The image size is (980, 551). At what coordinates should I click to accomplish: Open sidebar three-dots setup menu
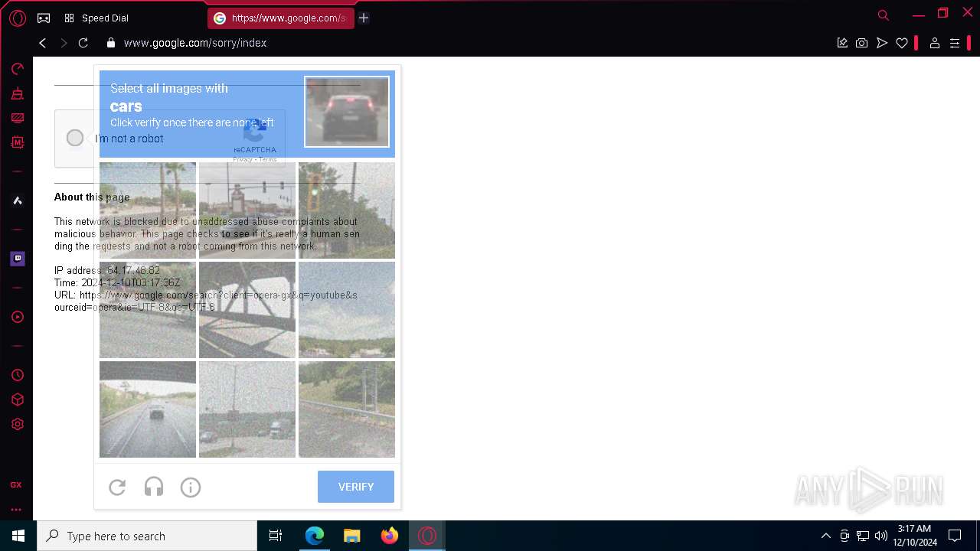coord(16,509)
